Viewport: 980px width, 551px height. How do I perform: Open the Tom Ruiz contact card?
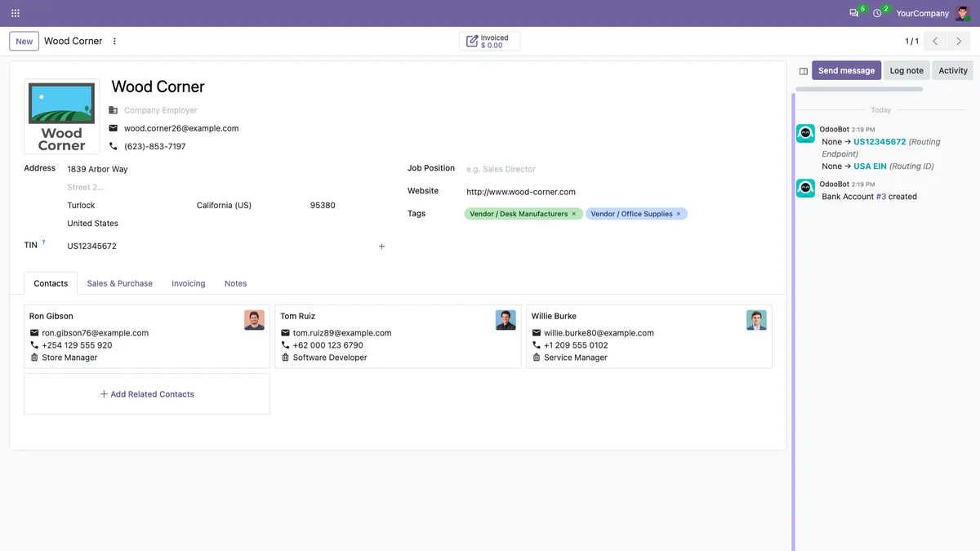coord(398,336)
